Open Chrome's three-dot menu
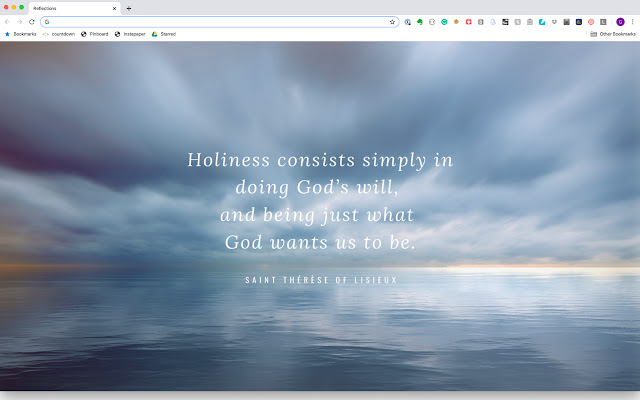Image resolution: width=640 pixels, height=400 pixels. pos(633,22)
